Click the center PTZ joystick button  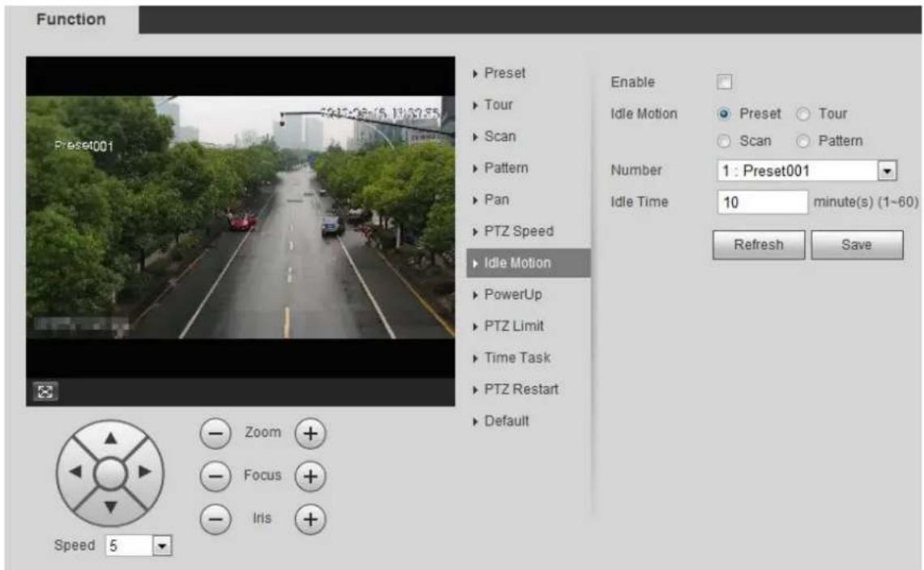click(x=110, y=473)
